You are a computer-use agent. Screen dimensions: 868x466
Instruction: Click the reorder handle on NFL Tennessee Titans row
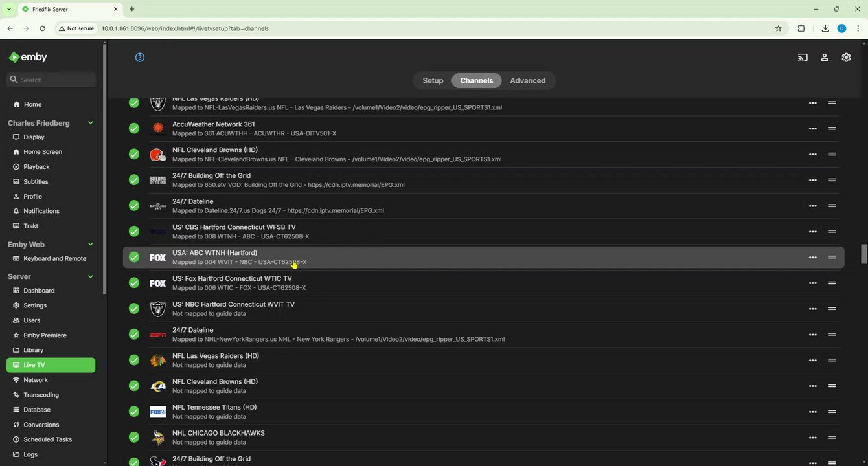tap(832, 412)
